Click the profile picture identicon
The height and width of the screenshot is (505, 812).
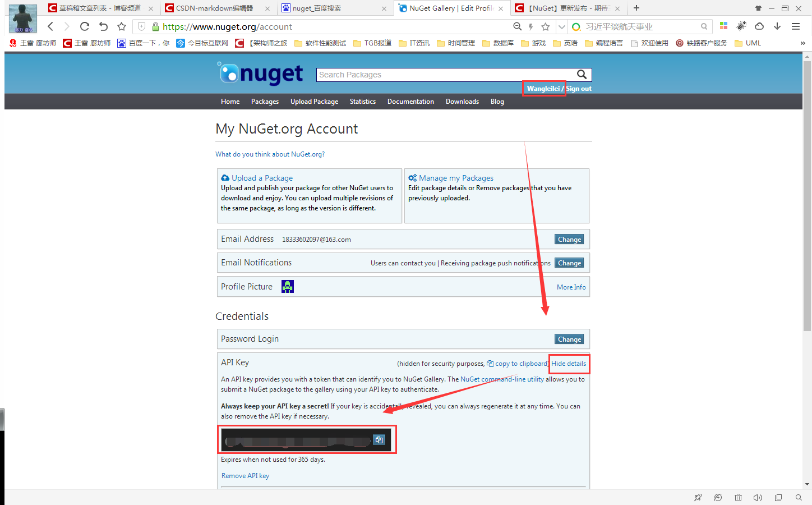pyautogui.click(x=288, y=287)
